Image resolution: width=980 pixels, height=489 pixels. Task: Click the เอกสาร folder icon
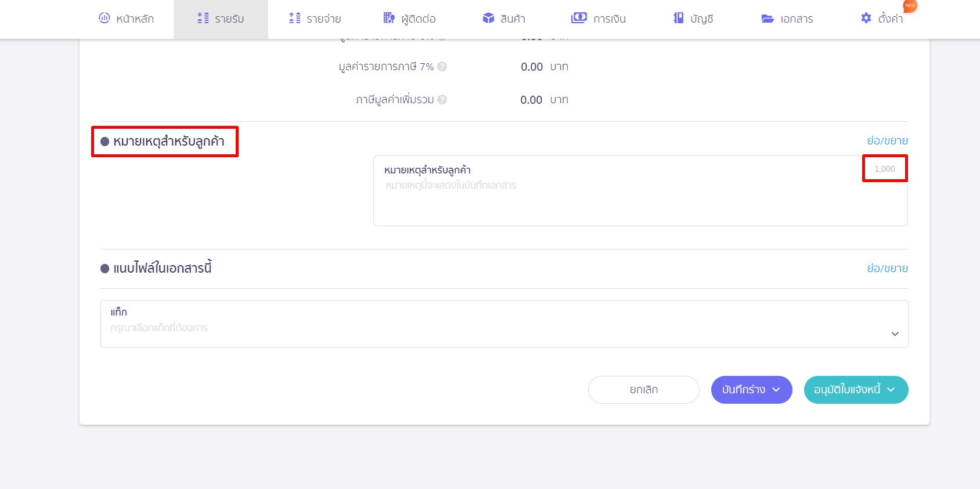[768, 19]
